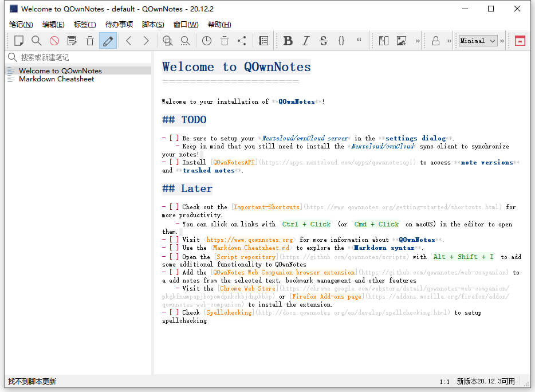Open the trashed notes trash icon
The height and width of the screenshot is (392, 535).
pos(223,41)
